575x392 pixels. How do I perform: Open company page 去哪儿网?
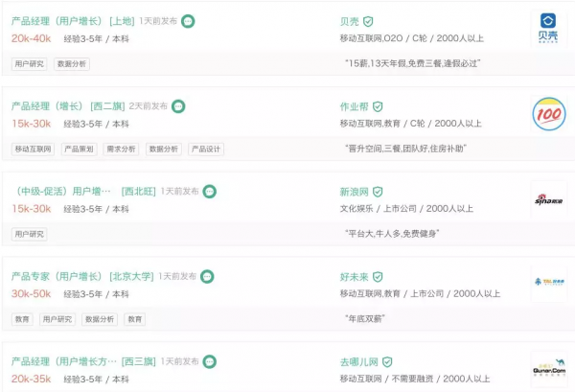(359, 362)
